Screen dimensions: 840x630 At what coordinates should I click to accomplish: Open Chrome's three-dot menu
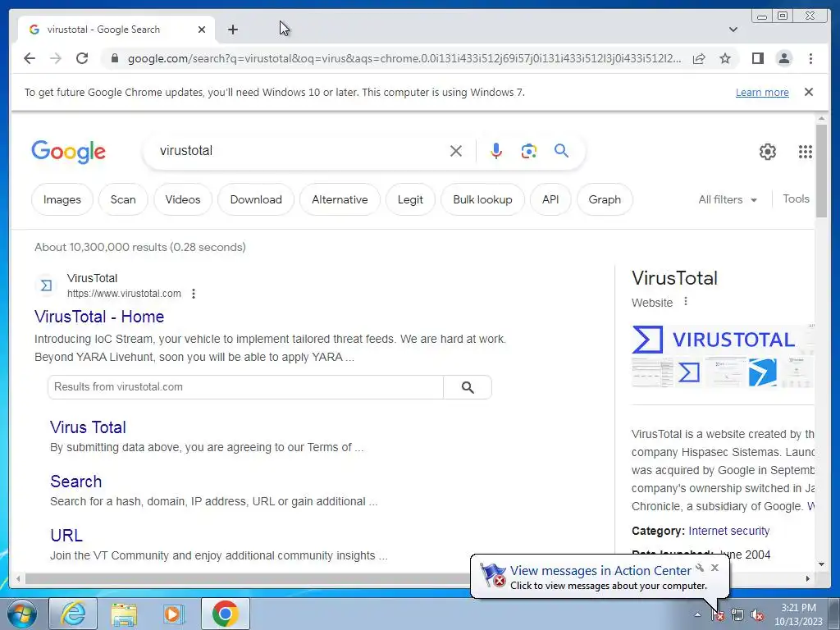(810, 58)
